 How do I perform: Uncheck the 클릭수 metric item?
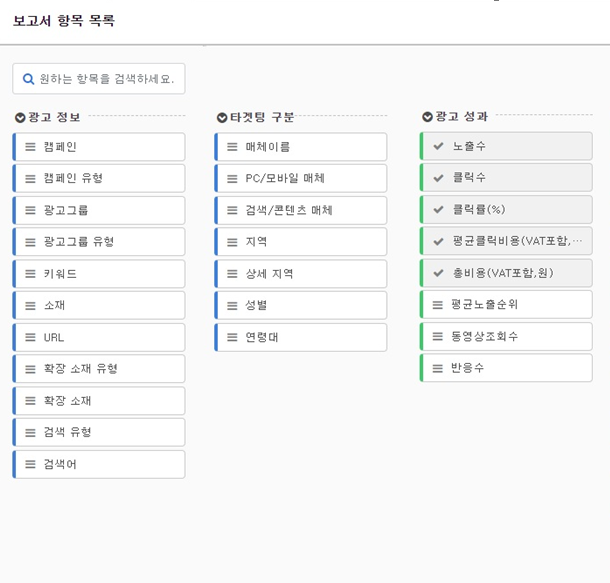pos(506,178)
